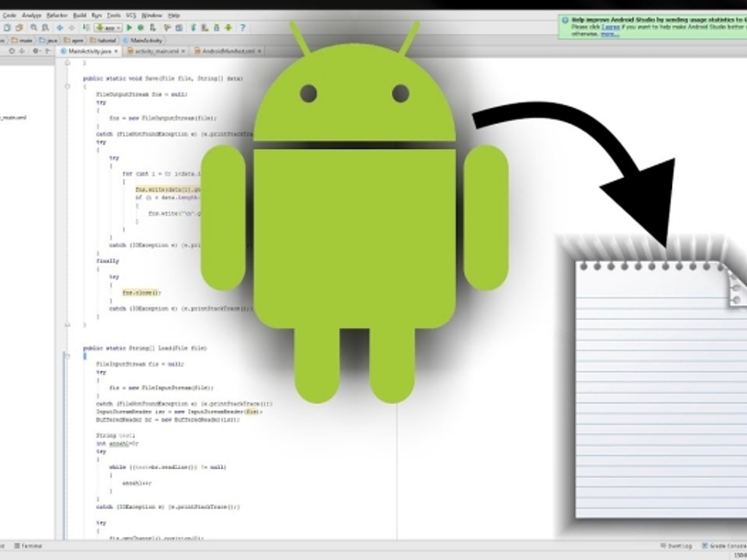Open the Refactor menu
Image resolution: width=747 pixels, height=560 pixels.
(57, 15)
